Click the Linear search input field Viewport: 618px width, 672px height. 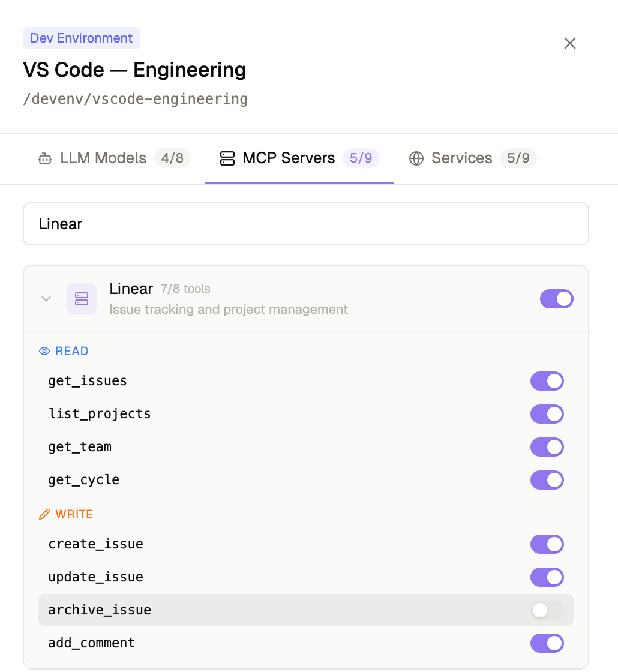point(306,223)
